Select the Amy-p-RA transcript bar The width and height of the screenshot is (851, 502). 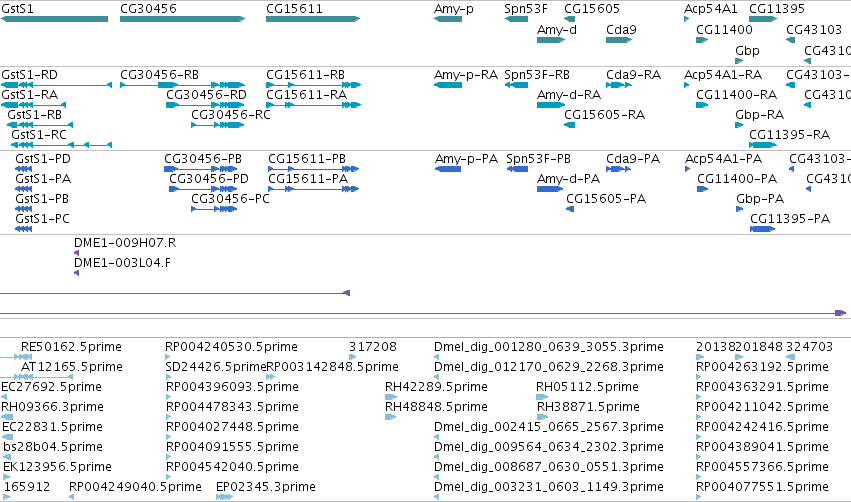[x=448, y=85]
